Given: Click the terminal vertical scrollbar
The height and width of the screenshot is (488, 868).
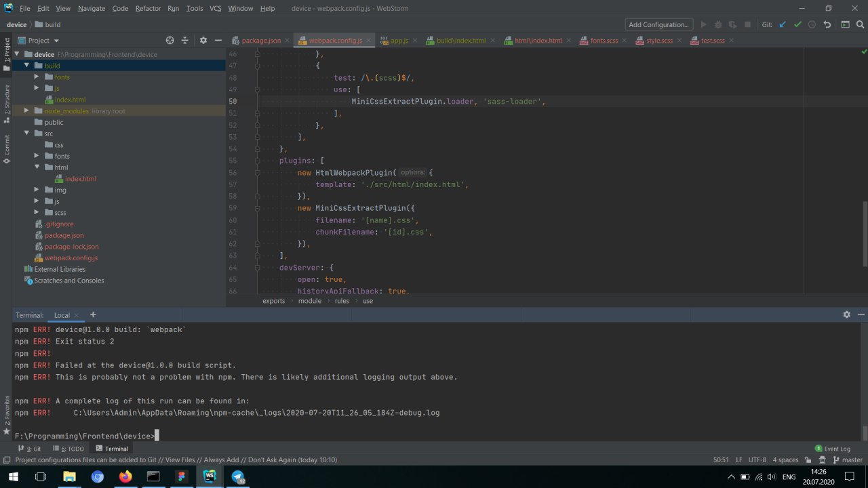Looking at the screenshot, I should pyautogui.click(x=864, y=432).
